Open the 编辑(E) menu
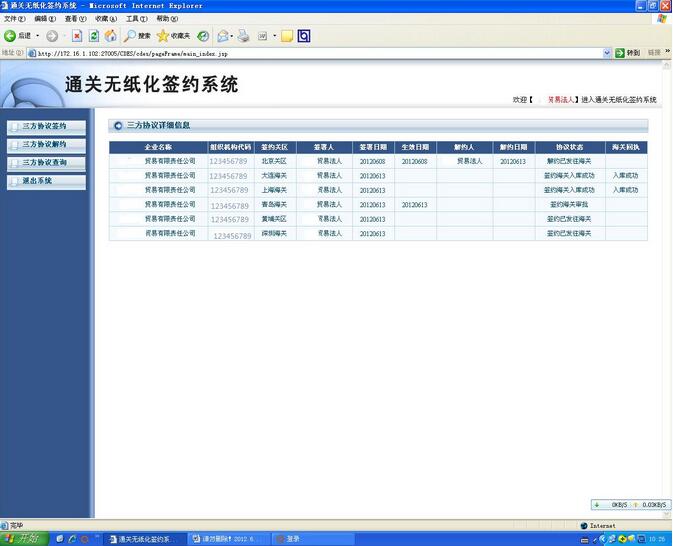The image size is (673, 546). pos(45,19)
